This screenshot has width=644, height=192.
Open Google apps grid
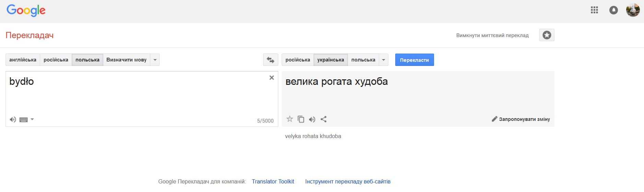point(594,10)
